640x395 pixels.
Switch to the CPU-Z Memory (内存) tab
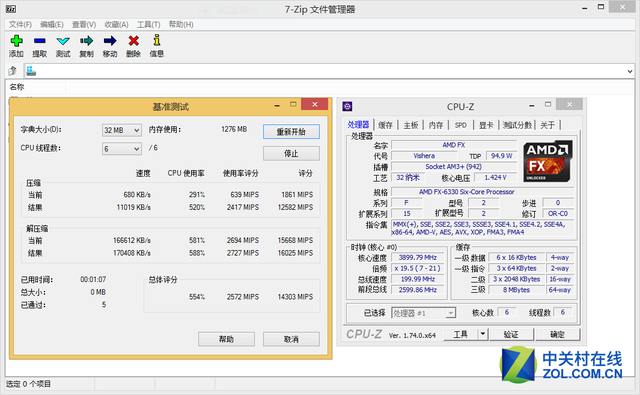[436, 125]
